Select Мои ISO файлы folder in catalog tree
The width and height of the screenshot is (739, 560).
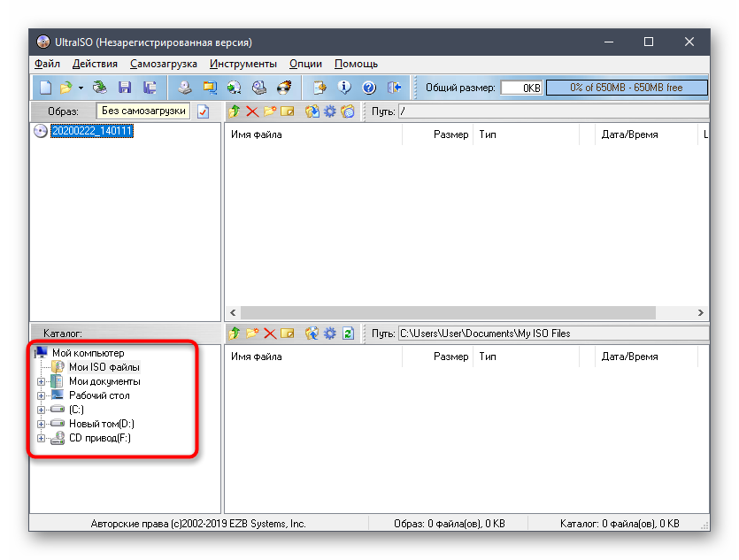[104, 367]
